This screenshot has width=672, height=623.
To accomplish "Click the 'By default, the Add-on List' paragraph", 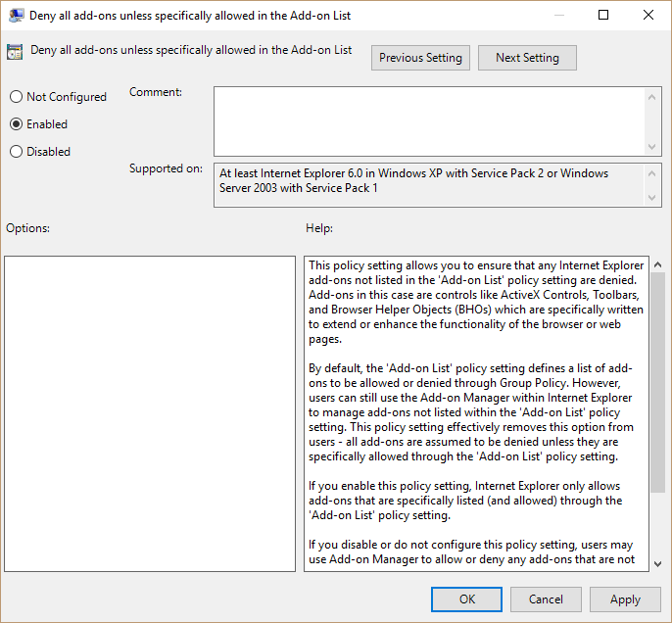I will click(x=471, y=412).
